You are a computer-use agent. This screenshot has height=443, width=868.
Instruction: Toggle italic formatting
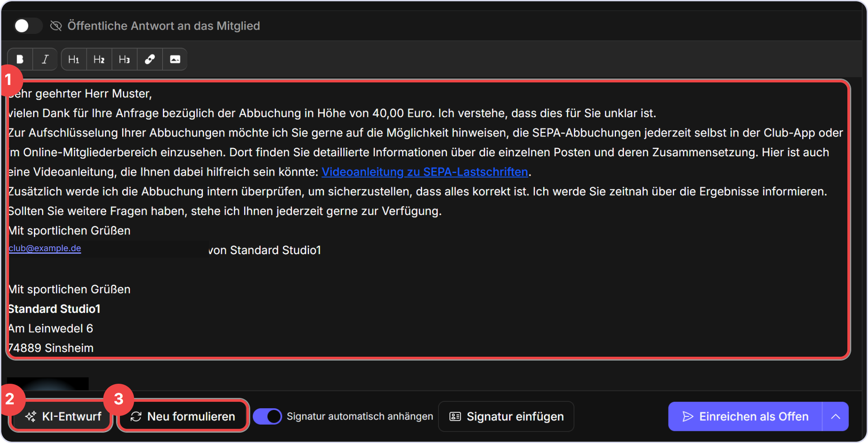tap(45, 59)
